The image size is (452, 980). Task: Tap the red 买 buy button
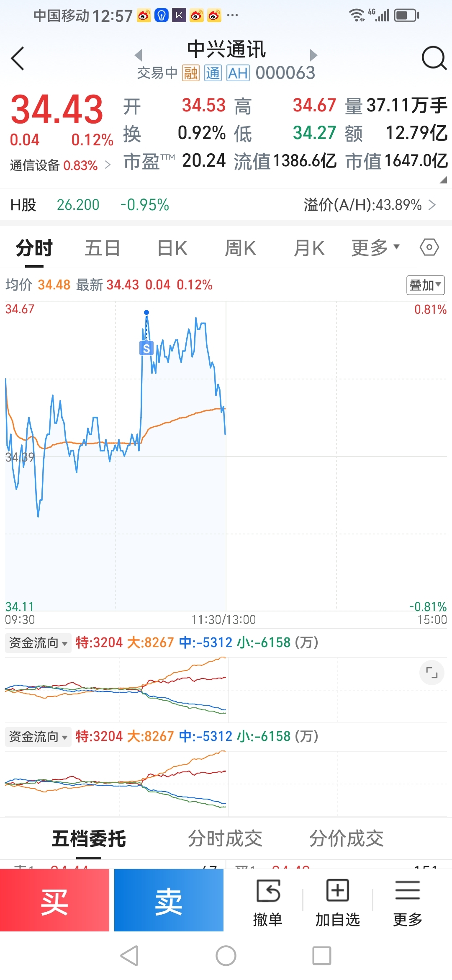(x=54, y=900)
